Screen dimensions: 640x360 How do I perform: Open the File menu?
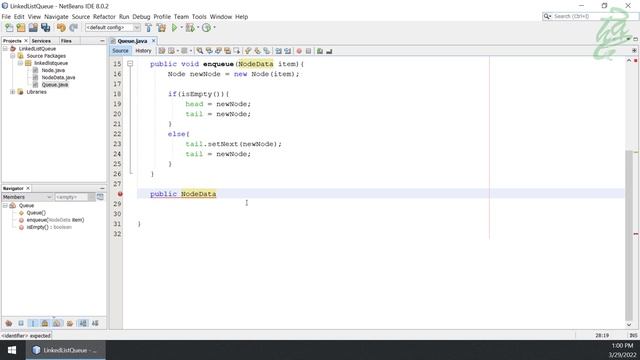point(6,17)
